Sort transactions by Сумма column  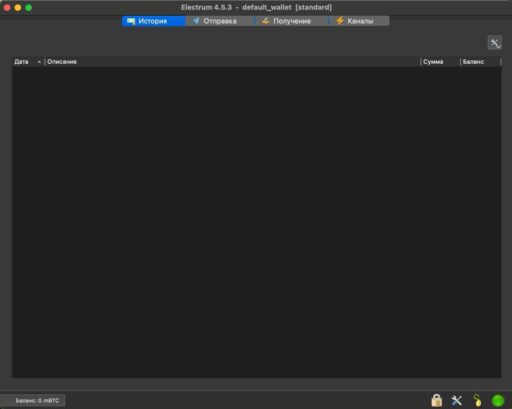(433, 62)
